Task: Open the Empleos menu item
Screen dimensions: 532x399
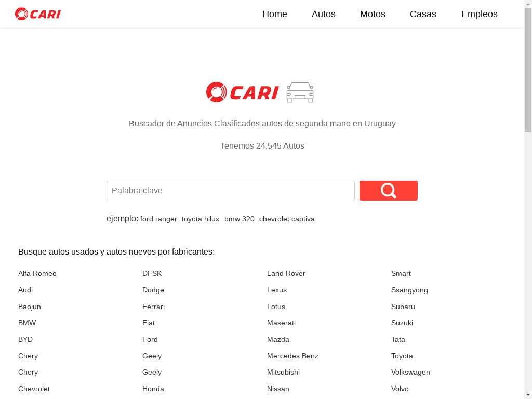Action: 480,14
